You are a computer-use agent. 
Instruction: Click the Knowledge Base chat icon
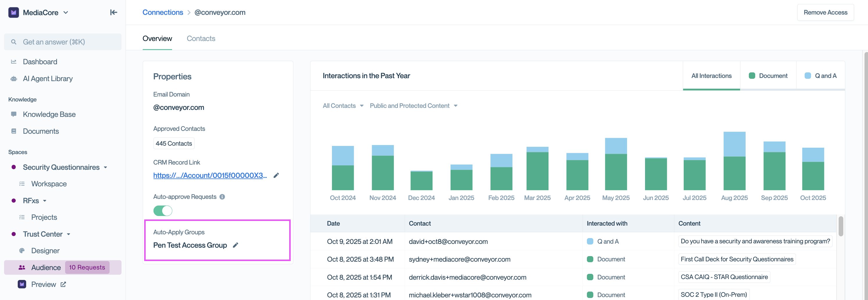pos(14,114)
